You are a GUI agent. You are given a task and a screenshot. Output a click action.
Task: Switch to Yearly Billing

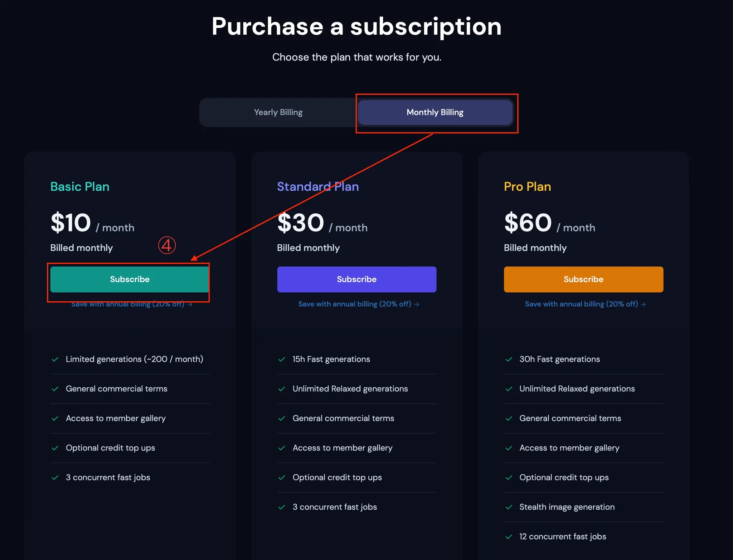278,112
